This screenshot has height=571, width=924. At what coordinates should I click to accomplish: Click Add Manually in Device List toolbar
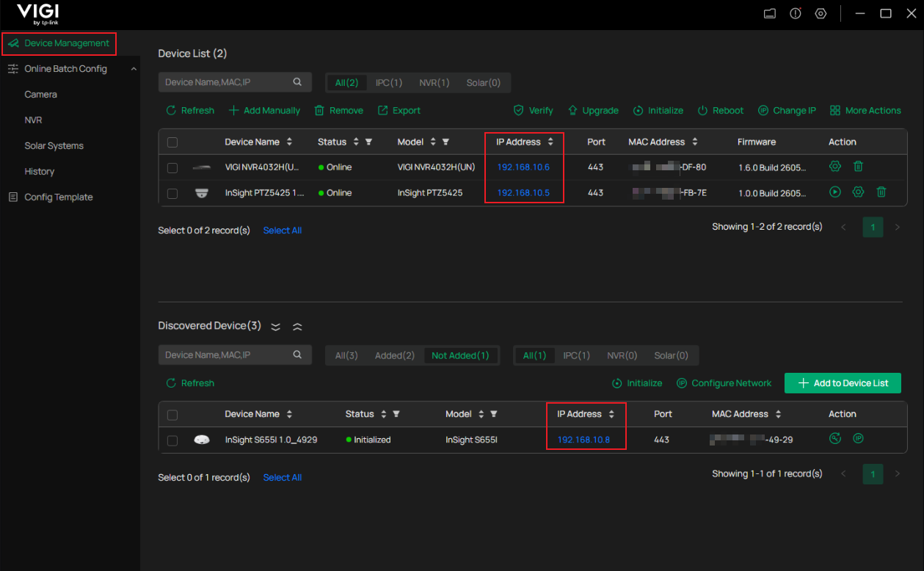[x=264, y=110]
